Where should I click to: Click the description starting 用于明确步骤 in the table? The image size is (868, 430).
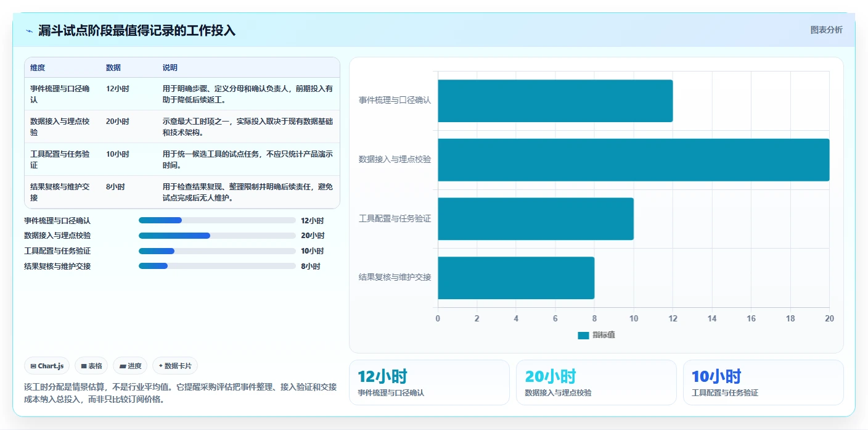coord(248,94)
